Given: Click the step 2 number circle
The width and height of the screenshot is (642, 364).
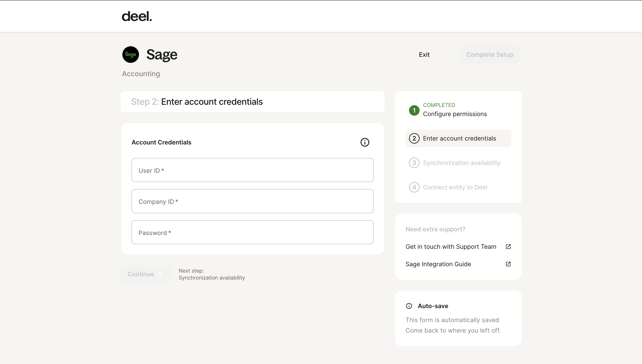Looking at the screenshot, I should point(414,138).
